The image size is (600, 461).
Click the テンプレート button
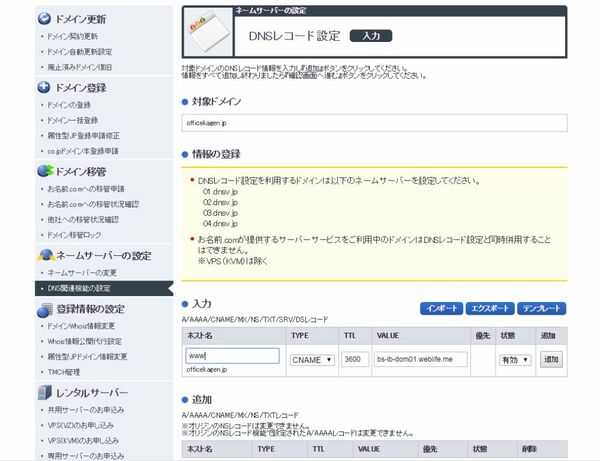pyautogui.click(x=541, y=308)
